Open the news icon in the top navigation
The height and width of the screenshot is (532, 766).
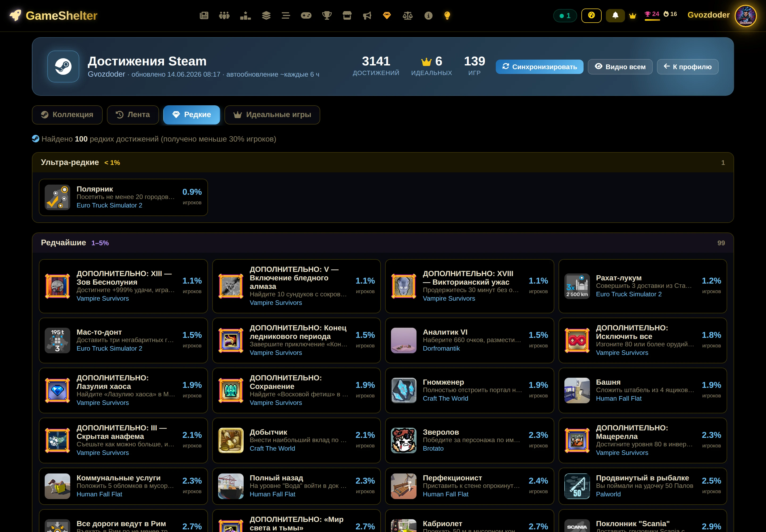204,15
